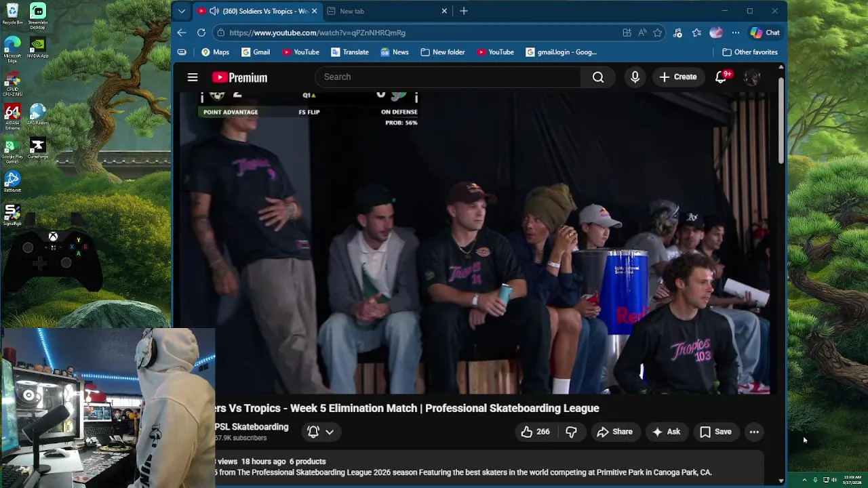Open PSL Skateboarding channel link
868x488 pixels.
pyautogui.click(x=252, y=427)
